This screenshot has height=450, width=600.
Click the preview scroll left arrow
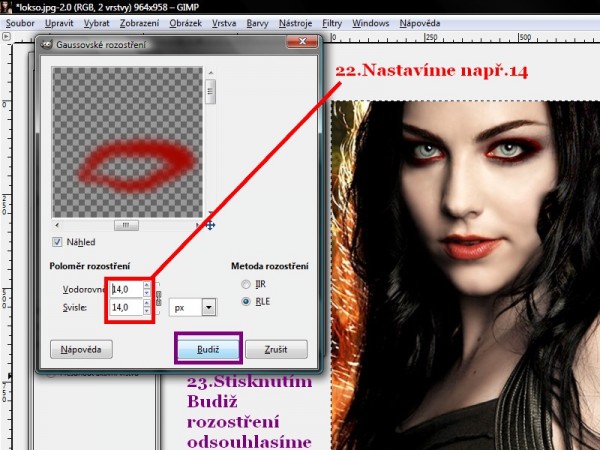[x=57, y=225]
